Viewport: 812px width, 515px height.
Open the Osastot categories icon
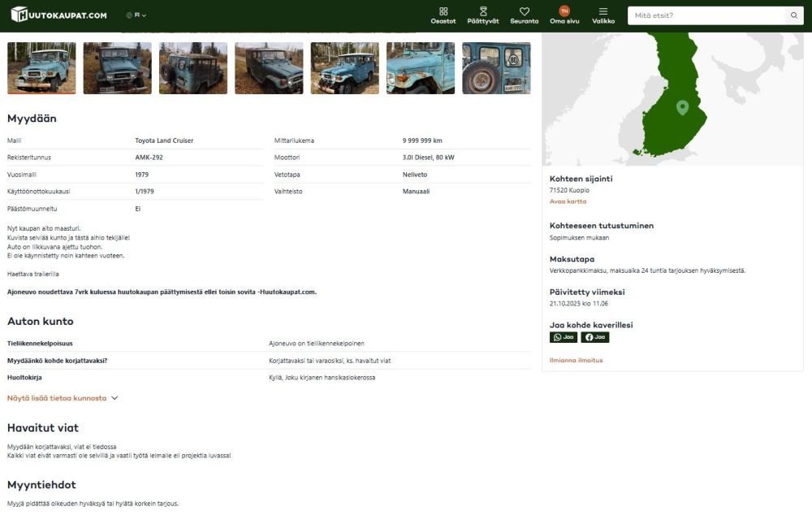point(443,12)
